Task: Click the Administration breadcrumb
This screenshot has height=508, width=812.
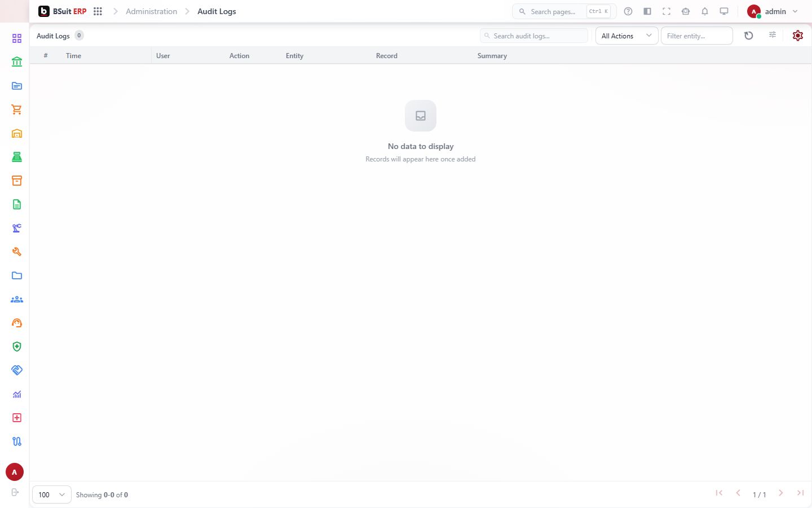Action: coord(151,11)
